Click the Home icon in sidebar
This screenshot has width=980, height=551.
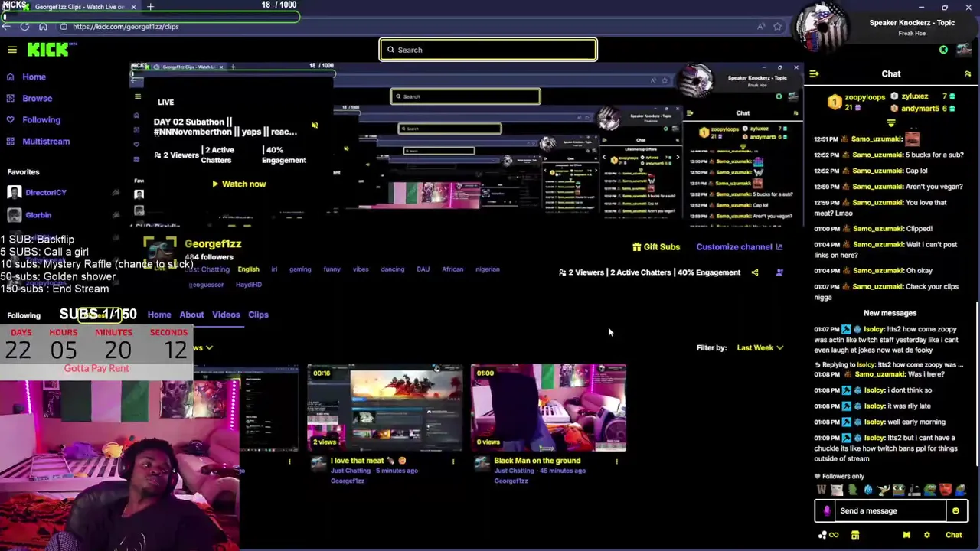[x=10, y=77]
